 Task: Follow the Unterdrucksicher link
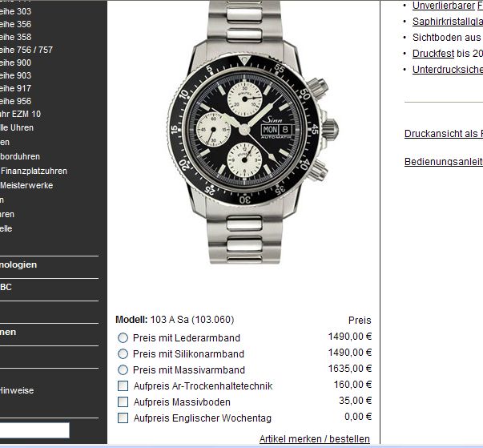coord(448,70)
